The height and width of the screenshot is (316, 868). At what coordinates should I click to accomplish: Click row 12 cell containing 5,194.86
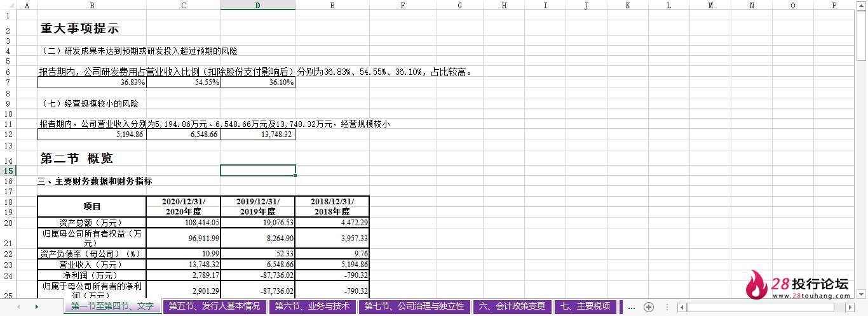tap(92, 135)
